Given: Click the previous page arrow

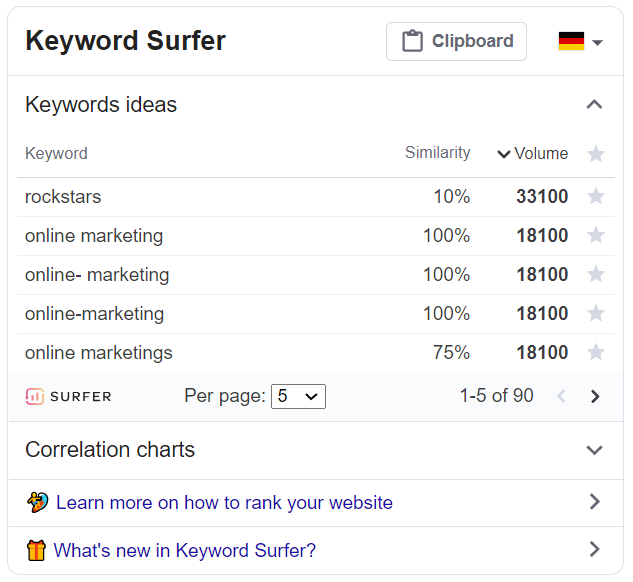Looking at the screenshot, I should (x=561, y=396).
